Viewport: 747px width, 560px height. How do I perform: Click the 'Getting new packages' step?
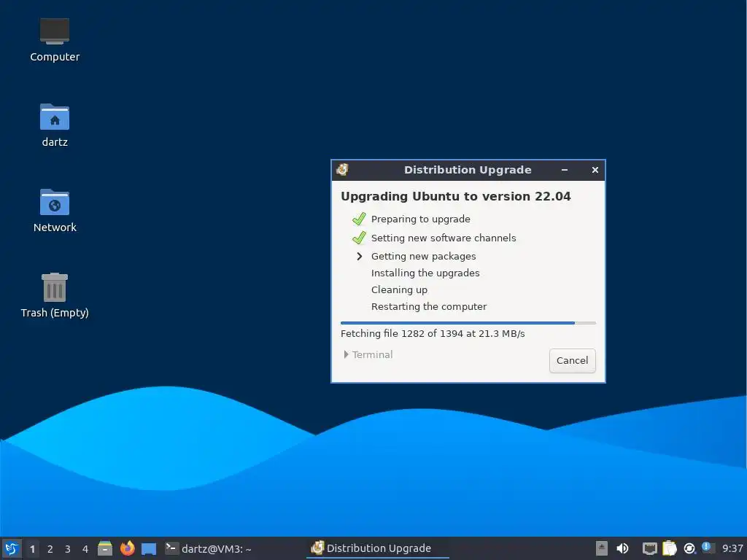[423, 256]
